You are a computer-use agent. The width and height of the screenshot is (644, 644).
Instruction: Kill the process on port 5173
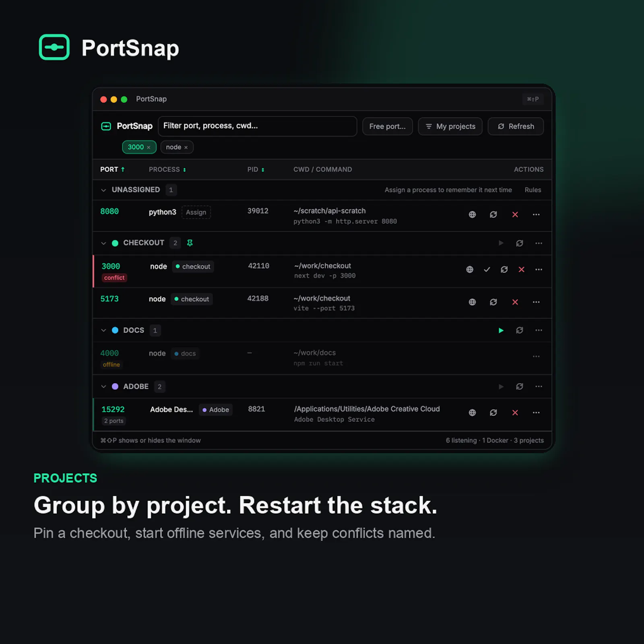coord(515,302)
